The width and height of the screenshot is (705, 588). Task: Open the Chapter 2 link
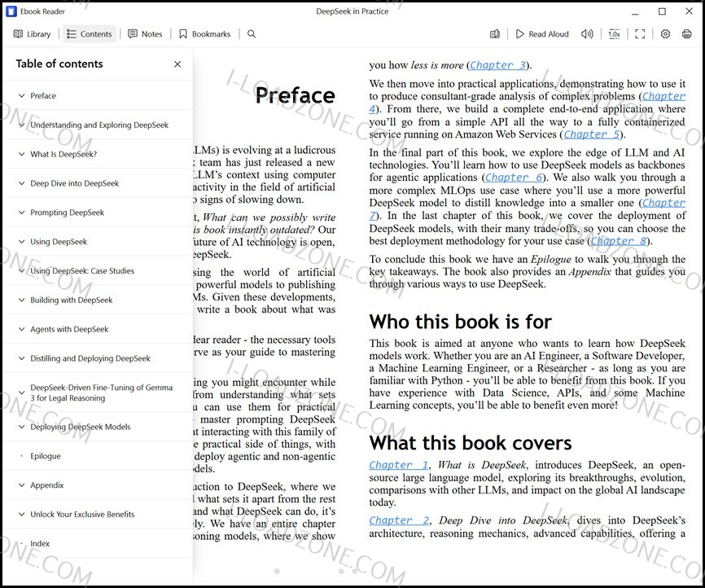[399, 520]
